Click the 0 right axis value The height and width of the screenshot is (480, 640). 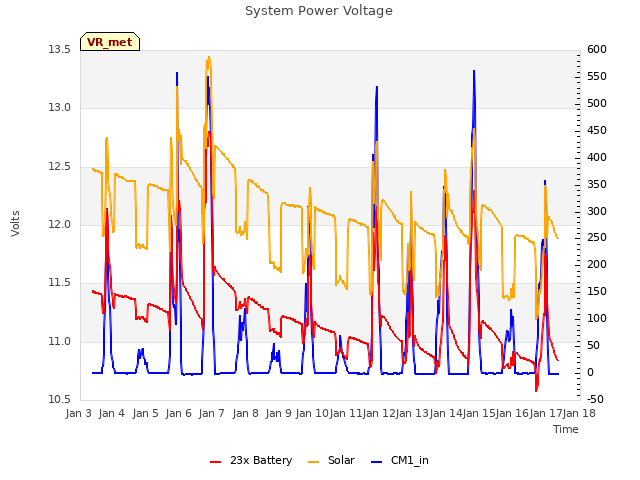[591, 372]
